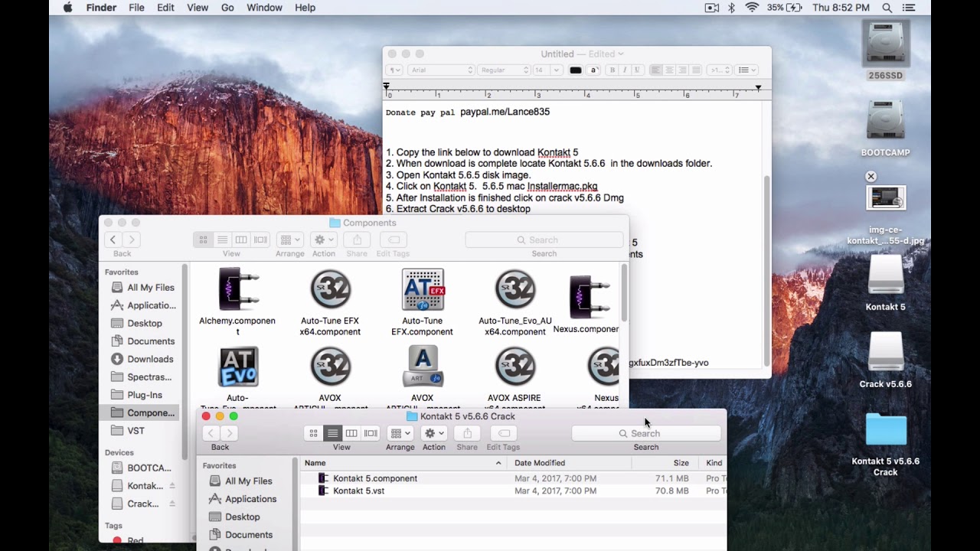
Task: Open the Alchemy.component plug-in icon
Action: click(x=238, y=289)
